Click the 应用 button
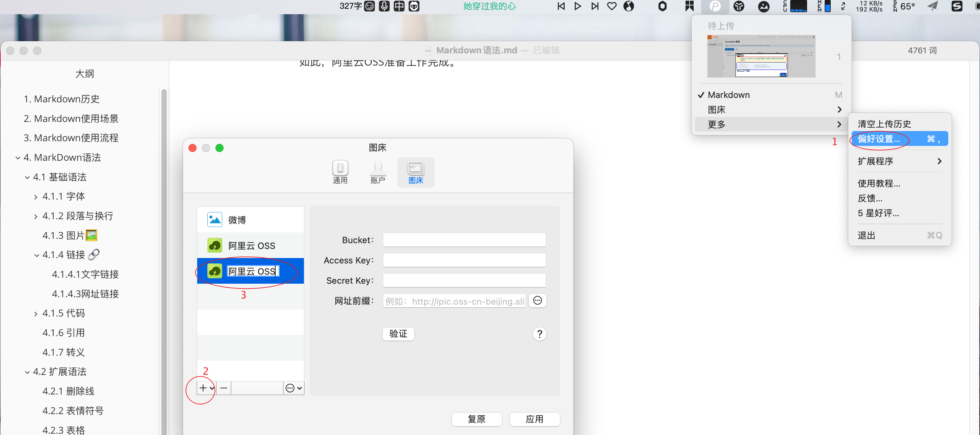This screenshot has width=980, height=435. point(534,419)
